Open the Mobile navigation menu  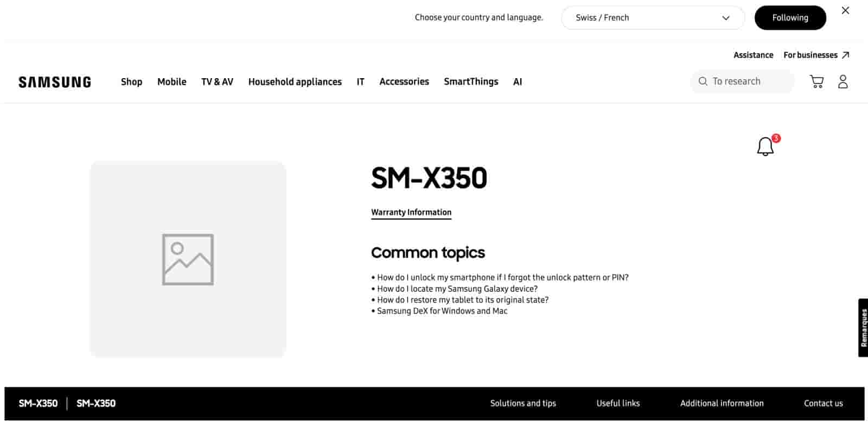pos(171,82)
